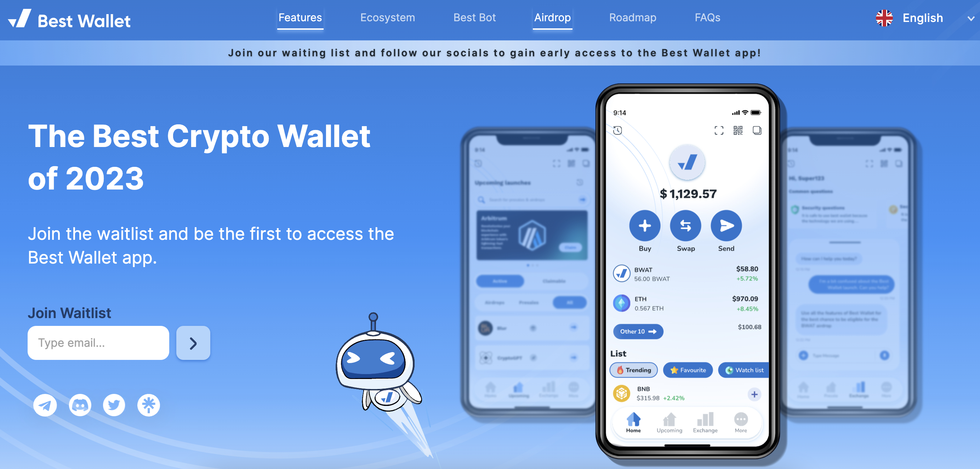Viewport: 980px width, 469px height.
Task: Click the Discord social icon
Action: click(79, 405)
